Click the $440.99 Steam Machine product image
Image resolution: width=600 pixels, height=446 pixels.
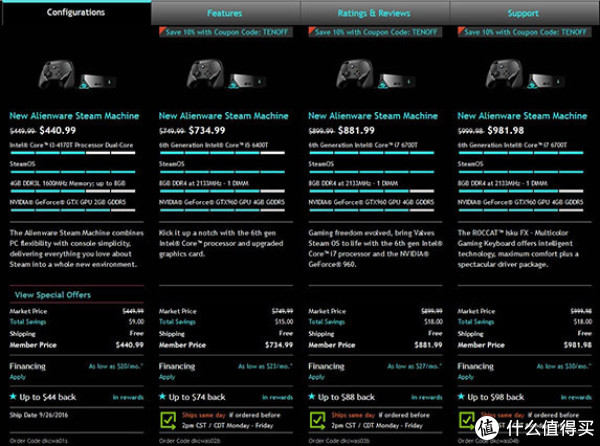77,75
